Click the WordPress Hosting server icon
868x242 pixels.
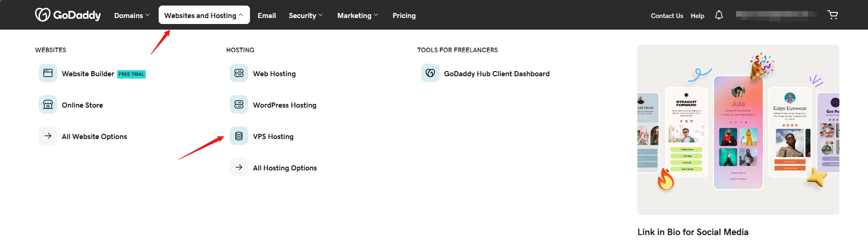tap(239, 104)
